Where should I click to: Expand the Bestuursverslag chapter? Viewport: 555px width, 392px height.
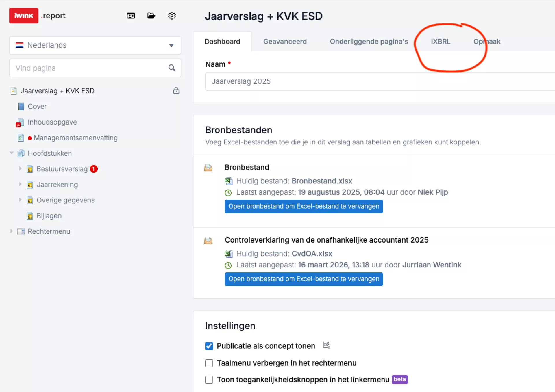tap(20, 169)
